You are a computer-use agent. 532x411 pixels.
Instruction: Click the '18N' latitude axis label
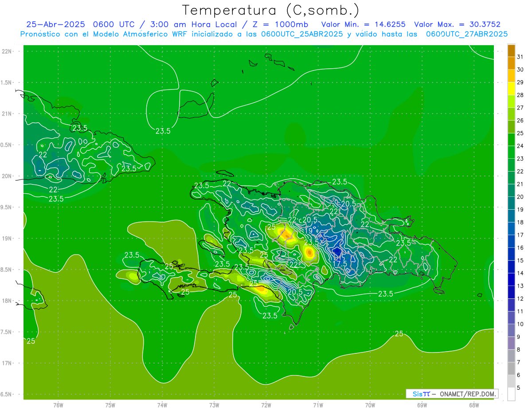click(7, 301)
